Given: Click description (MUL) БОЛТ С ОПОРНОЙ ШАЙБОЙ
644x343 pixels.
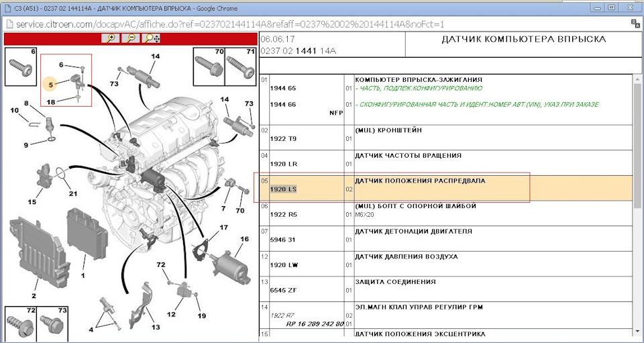Looking at the screenshot, I should click(416, 206).
